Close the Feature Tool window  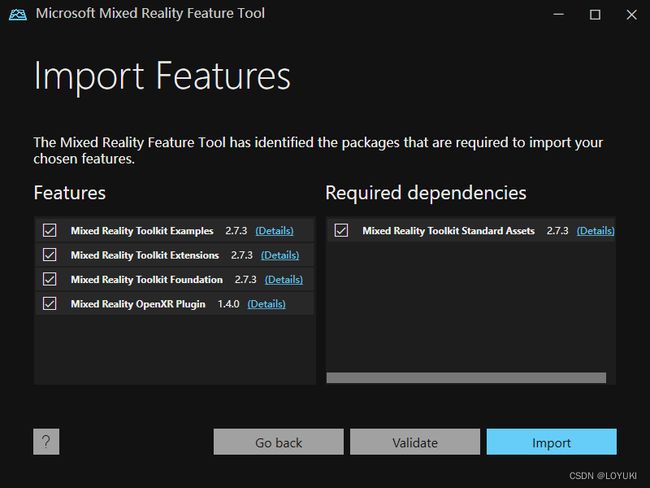(x=631, y=15)
